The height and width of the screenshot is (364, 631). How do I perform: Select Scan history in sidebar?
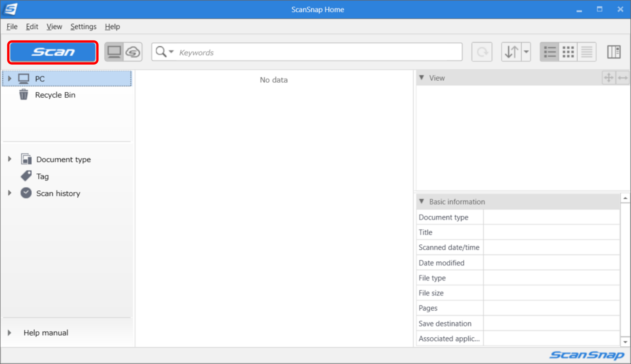(x=58, y=194)
